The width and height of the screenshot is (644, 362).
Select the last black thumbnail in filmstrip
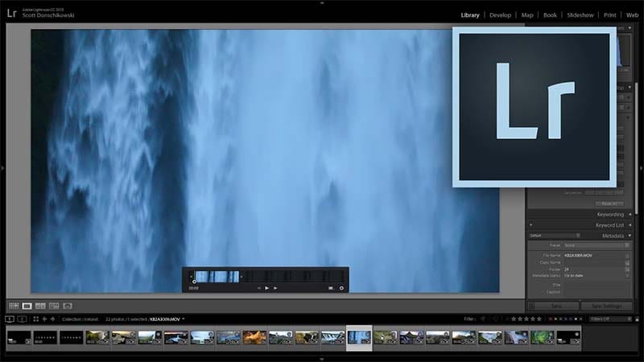(x=568, y=338)
